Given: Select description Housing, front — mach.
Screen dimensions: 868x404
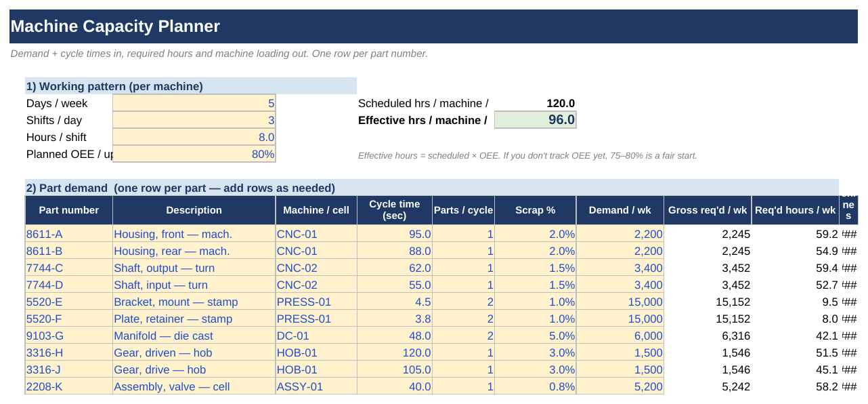Looking at the screenshot, I should (194, 234).
